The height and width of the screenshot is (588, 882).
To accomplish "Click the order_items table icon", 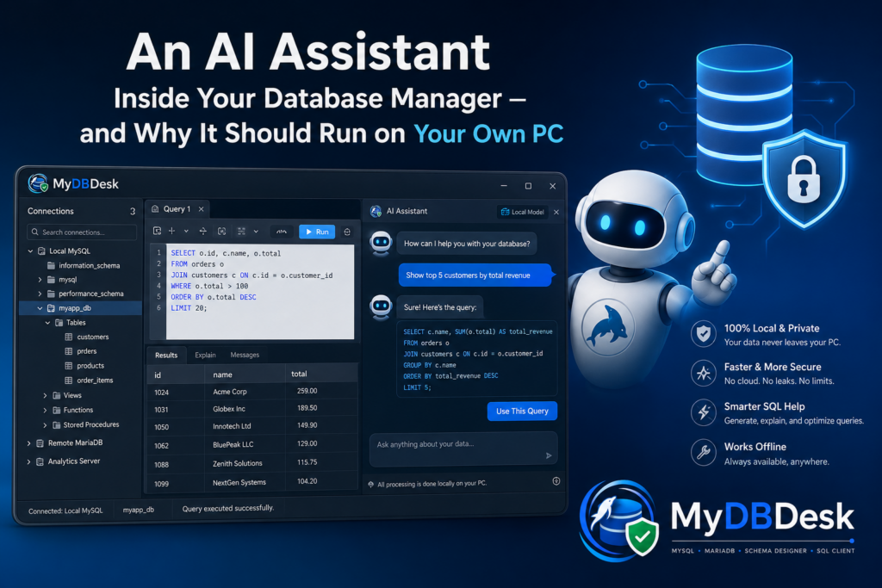I will click(69, 380).
